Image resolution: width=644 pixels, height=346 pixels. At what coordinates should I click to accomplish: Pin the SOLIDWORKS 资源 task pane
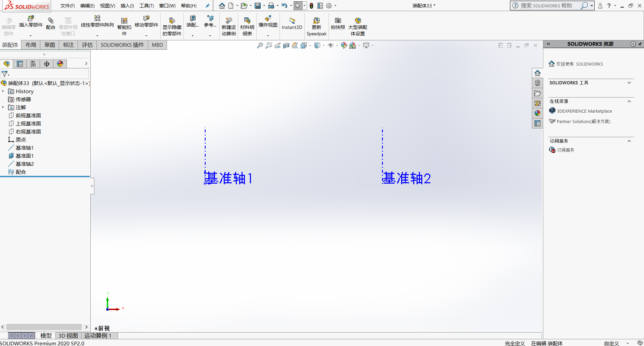(640, 44)
